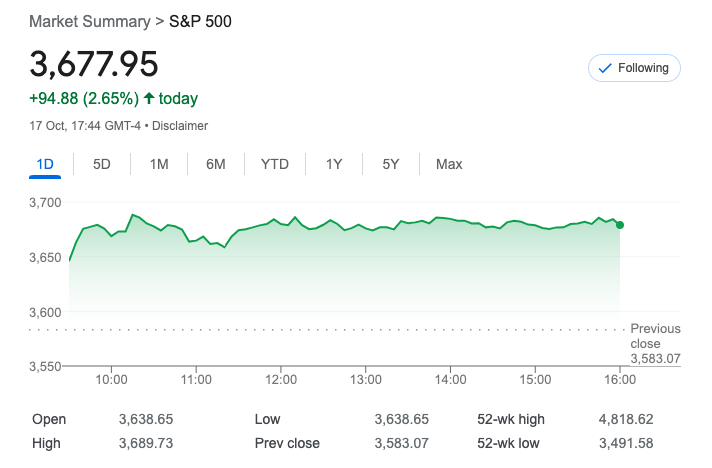Open the 1M chart range

tap(158, 164)
